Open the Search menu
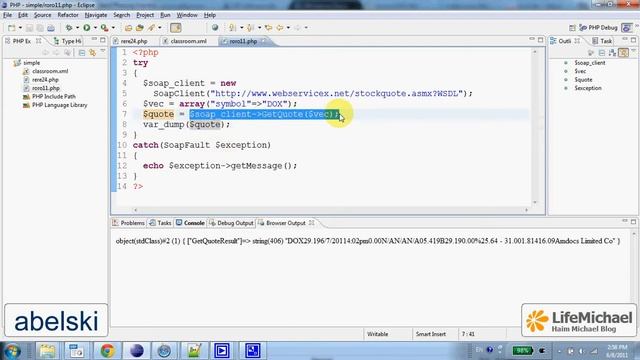 [122, 15]
